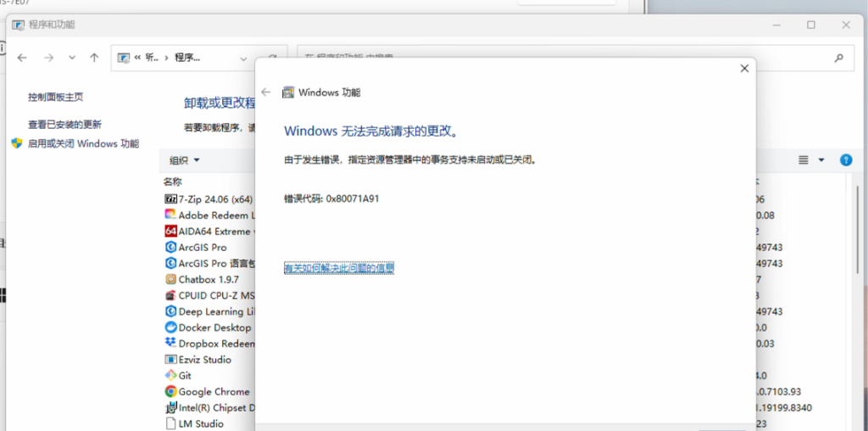Viewport: 868px width, 431px height.
Task: Click the Explorer back arrow in 程序和功能
Action: coord(22,58)
